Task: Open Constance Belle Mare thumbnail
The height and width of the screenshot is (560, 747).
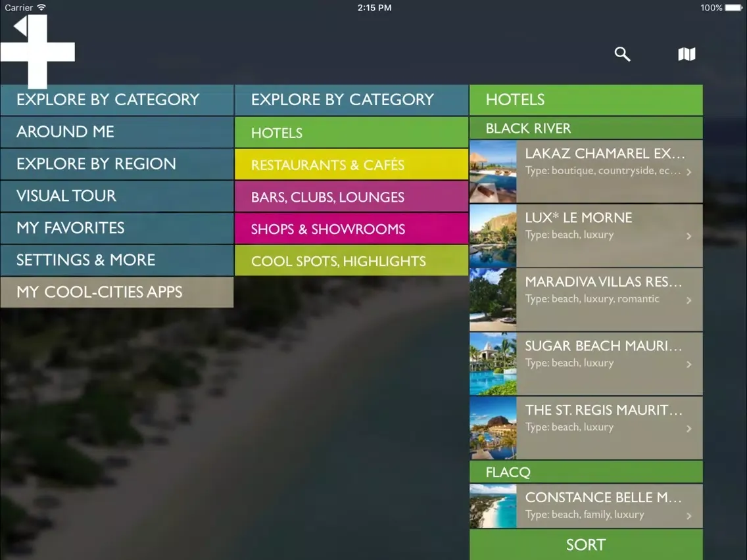Action: pyautogui.click(x=493, y=506)
